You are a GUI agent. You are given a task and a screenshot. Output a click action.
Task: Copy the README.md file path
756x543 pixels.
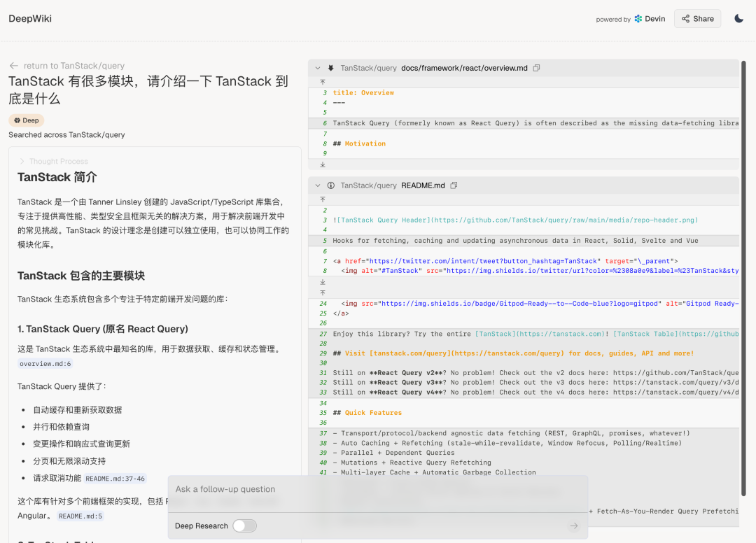click(454, 185)
